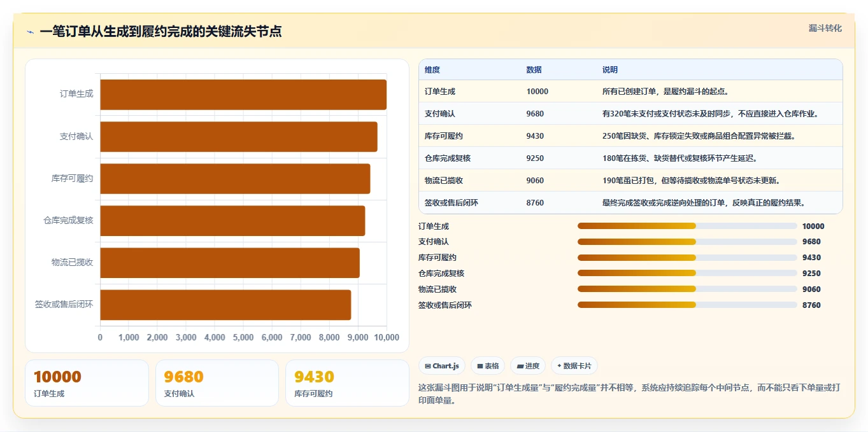Click the 漏斗转化 badge
The height and width of the screenshot is (432, 868).
(825, 29)
